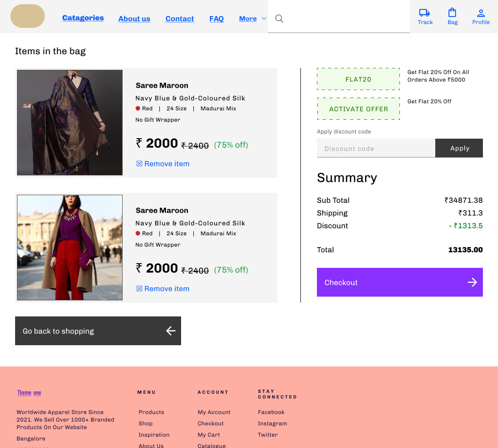Open Facebook footer link
Viewport: 498px width, 448px height.
coord(271,412)
